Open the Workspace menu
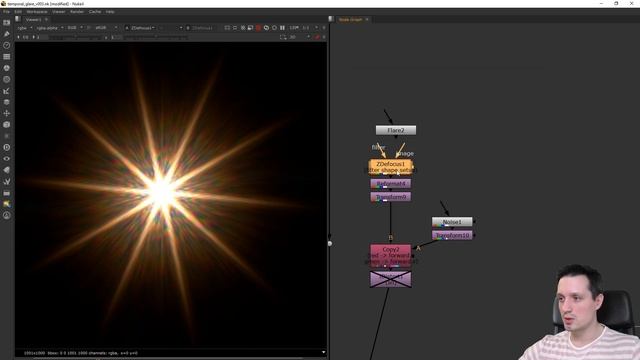This screenshot has height=360, width=640. [x=37, y=12]
